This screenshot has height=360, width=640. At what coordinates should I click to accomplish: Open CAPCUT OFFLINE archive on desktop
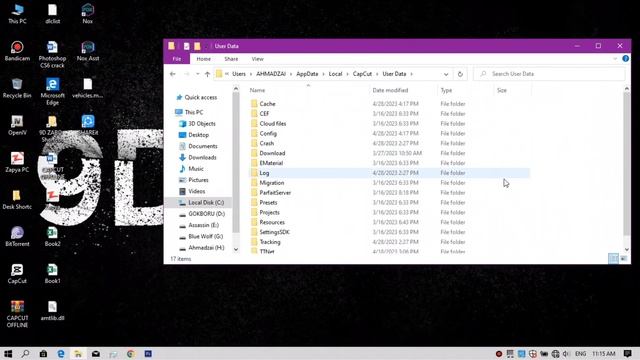(17, 314)
